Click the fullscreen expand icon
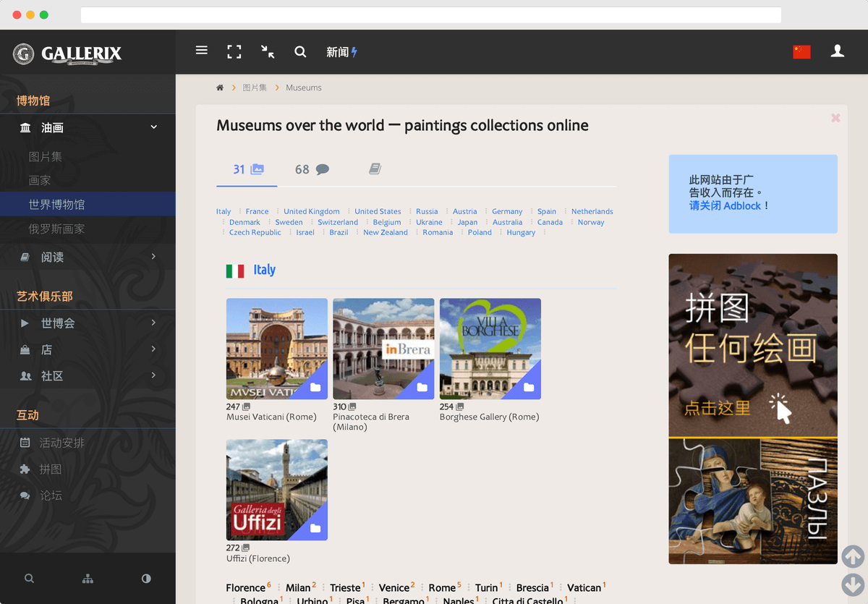The image size is (868, 604). click(x=234, y=51)
